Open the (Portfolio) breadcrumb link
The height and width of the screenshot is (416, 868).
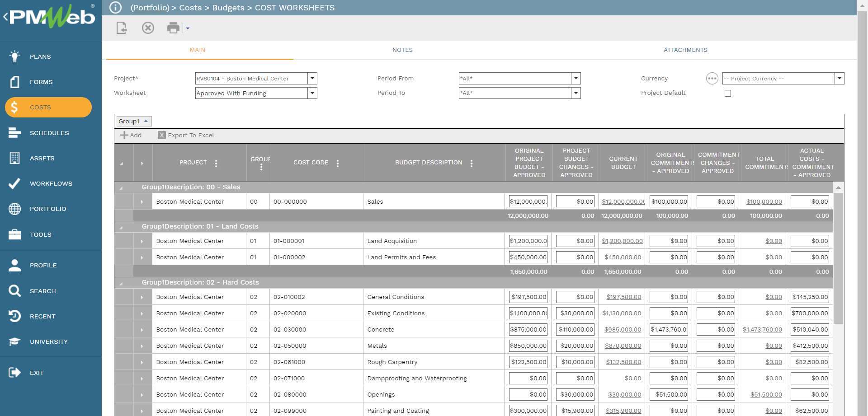click(150, 8)
